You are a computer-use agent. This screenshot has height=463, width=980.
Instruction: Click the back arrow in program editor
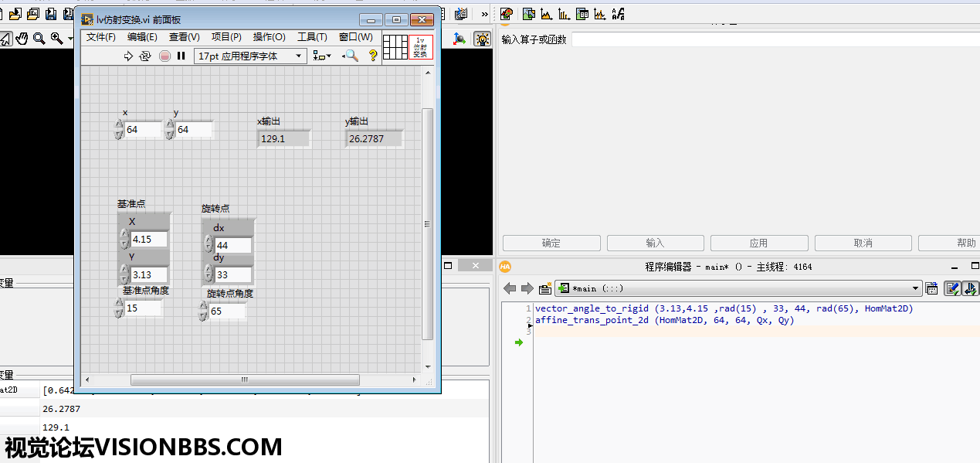click(x=510, y=288)
